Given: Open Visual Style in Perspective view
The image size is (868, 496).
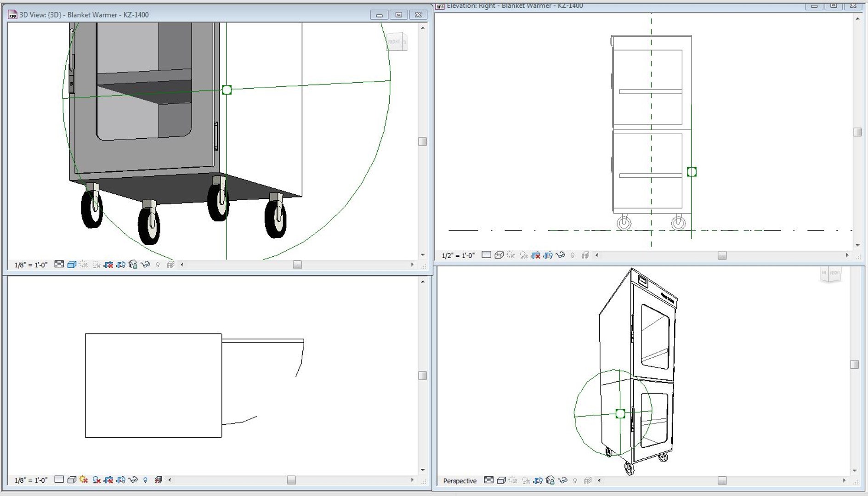Looking at the screenshot, I should [501, 480].
